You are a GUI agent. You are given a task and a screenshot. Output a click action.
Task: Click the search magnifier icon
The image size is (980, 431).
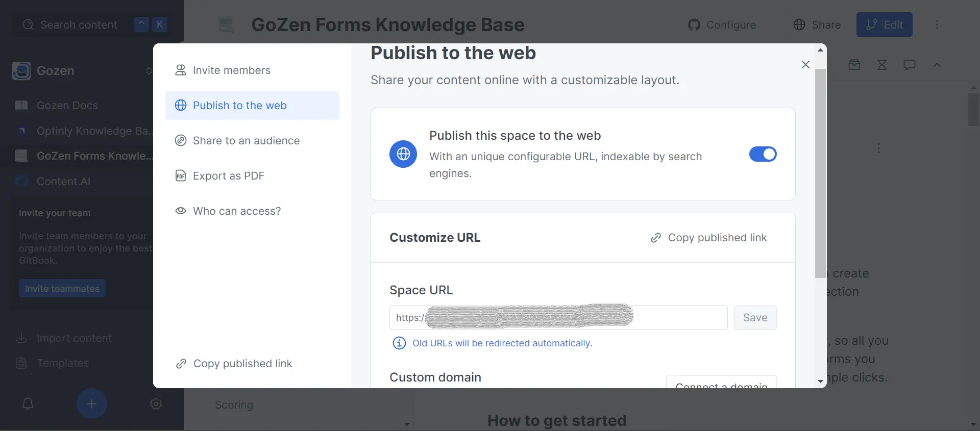pyautogui.click(x=29, y=24)
